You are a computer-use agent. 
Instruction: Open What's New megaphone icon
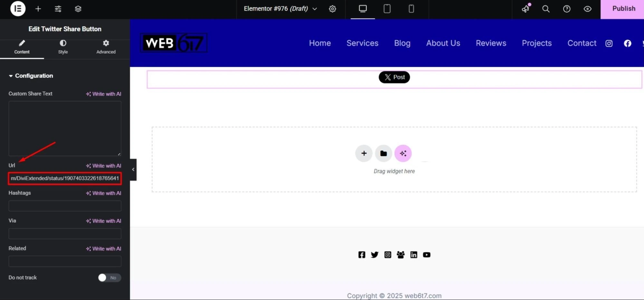point(525,9)
